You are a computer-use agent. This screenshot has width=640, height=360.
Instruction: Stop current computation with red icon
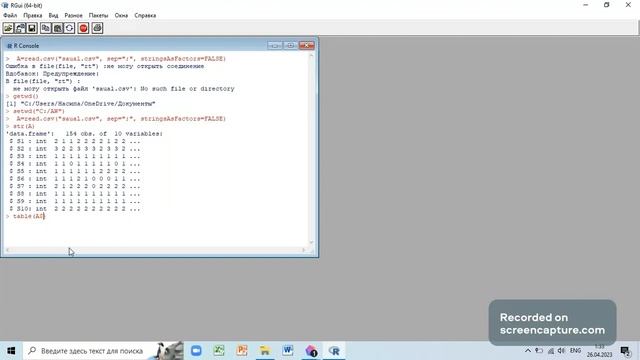click(83, 28)
